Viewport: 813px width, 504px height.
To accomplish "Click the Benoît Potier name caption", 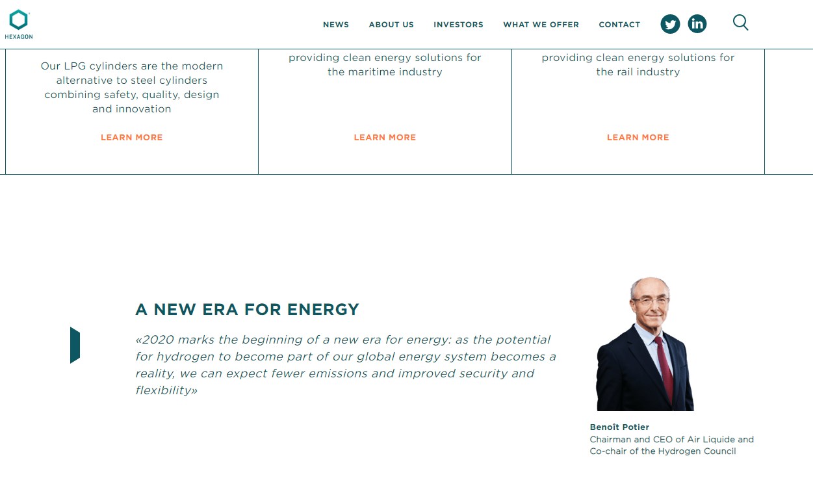I will (x=619, y=427).
